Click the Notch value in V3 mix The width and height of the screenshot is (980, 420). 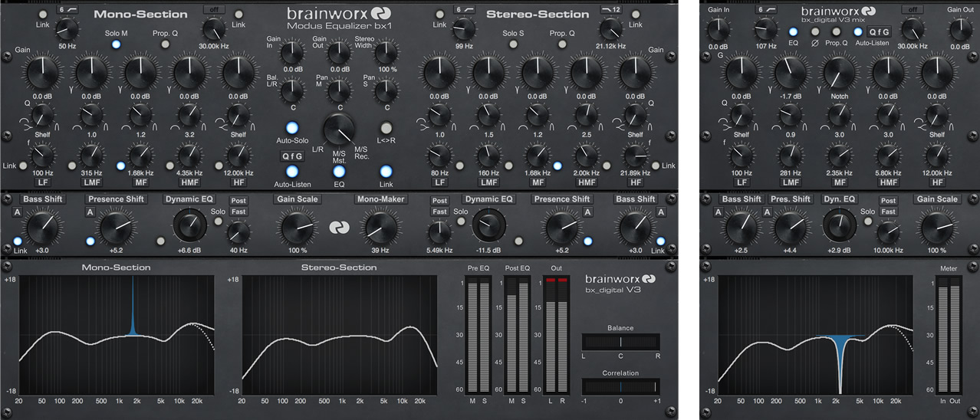point(839,97)
